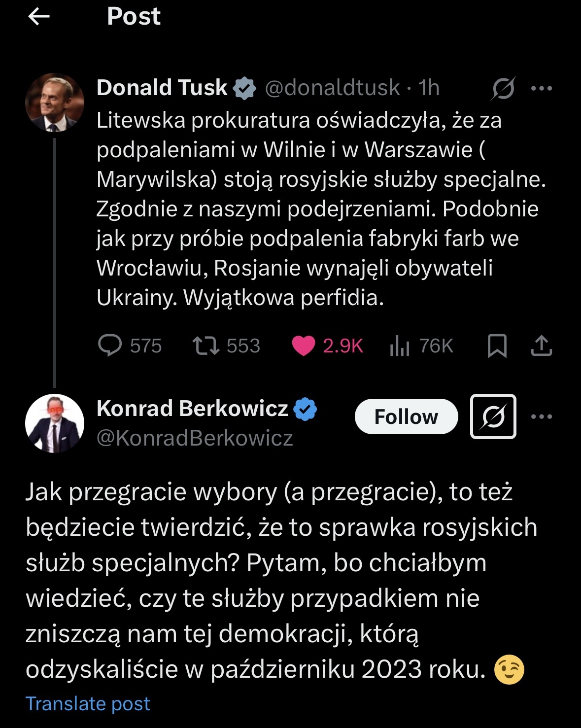
Task: Tap the Grok icon on Tusk's post
Action: click(503, 88)
